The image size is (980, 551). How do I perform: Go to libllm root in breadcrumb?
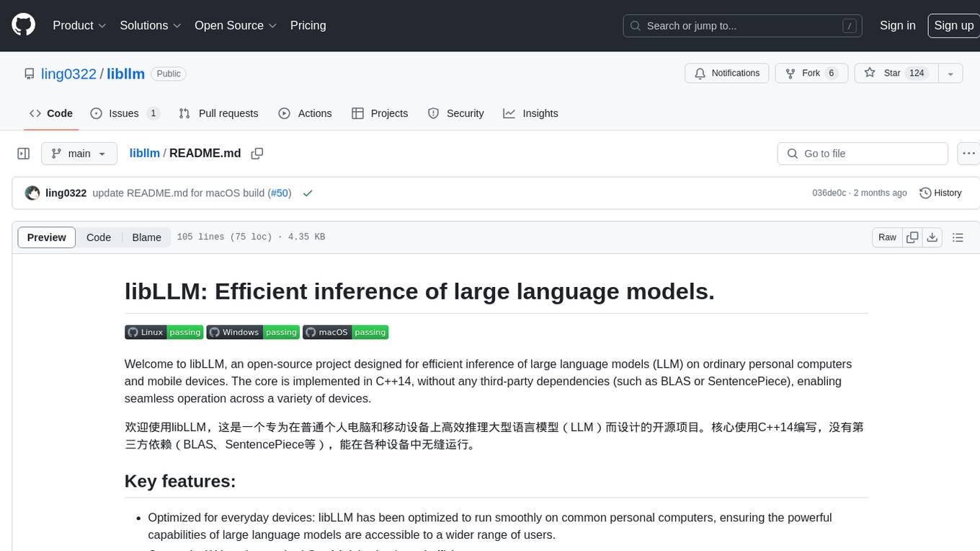pyautogui.click(x=144, y=154)
